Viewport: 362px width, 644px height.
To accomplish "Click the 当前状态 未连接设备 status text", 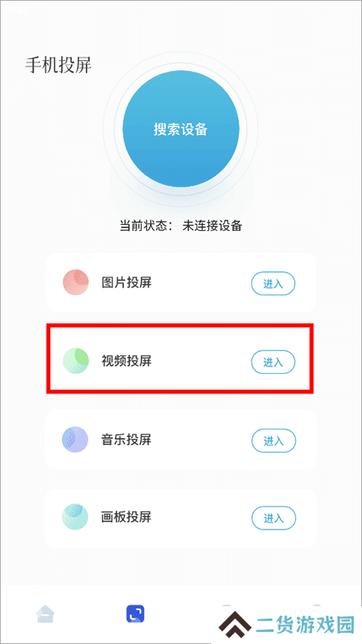I will 180,226.
